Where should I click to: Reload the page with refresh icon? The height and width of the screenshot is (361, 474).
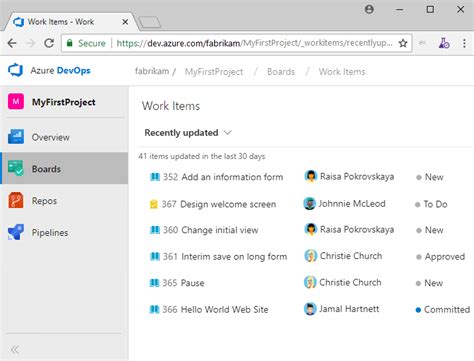(x=49, y=43)
